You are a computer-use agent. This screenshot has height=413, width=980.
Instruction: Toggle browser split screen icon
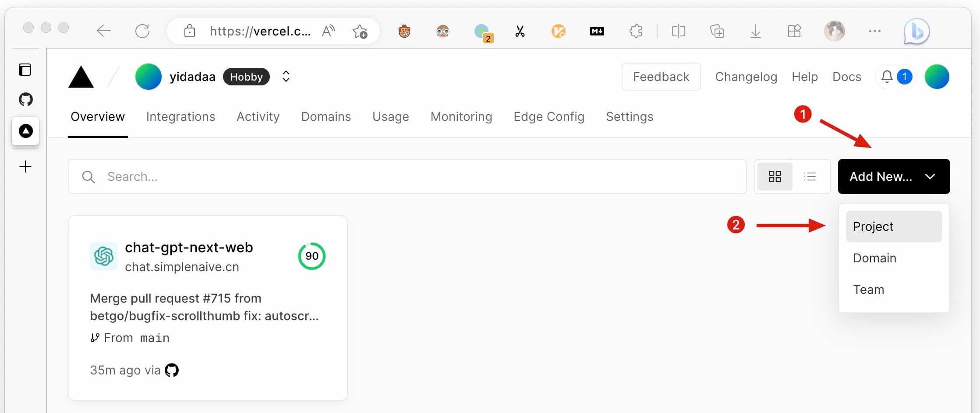point(678,31)
